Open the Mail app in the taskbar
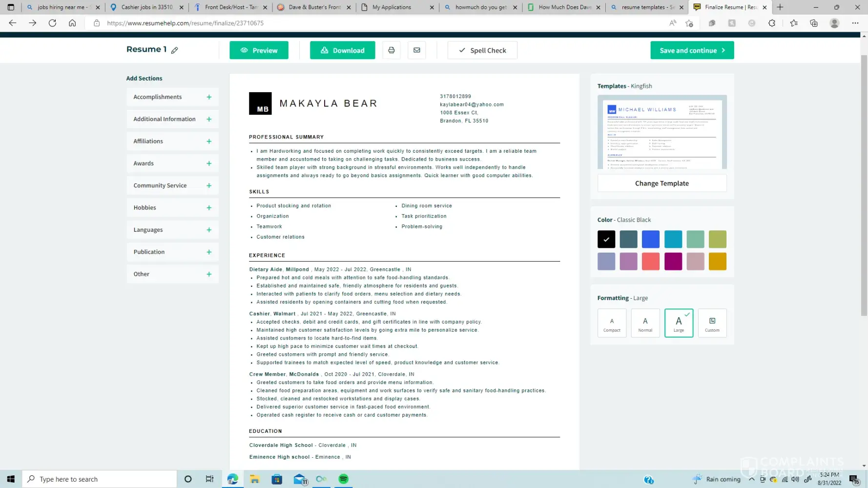Image resolution: width=868 pixels, height=488 pixels. [x=299, y=479]
